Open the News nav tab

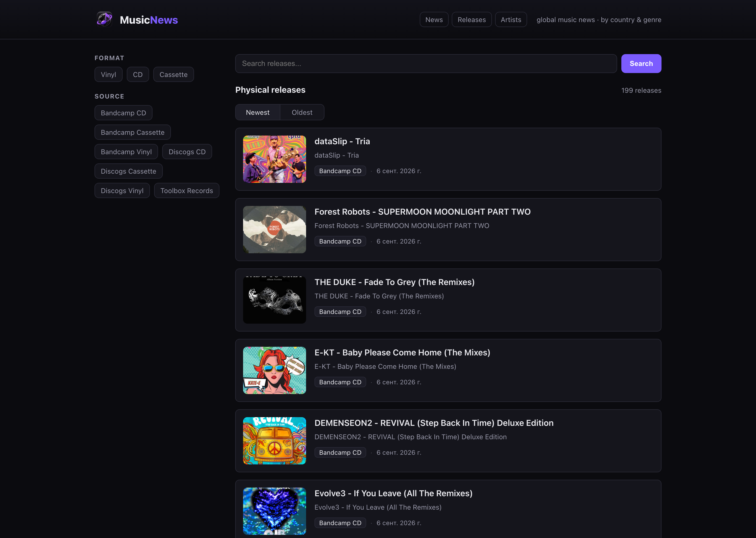pyautogui.click(x=434, y=19)
